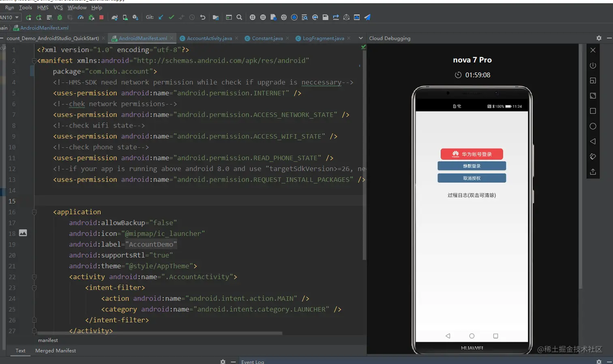Select the AndroidManifest.xml editor tab
Image resolution: width=613 pixels, height=364 pixels.
click(142, 38)
